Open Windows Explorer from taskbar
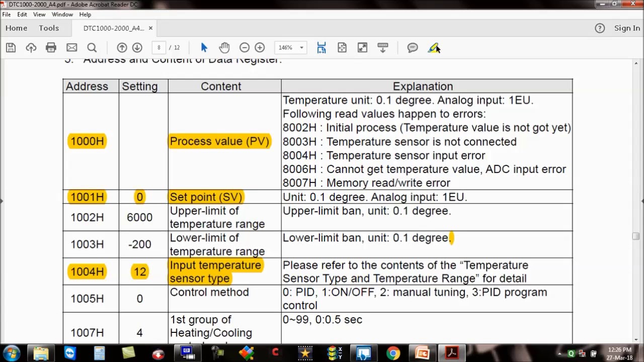Image resolution: width=644 pixels, height=362 pixels. point(41,353)
